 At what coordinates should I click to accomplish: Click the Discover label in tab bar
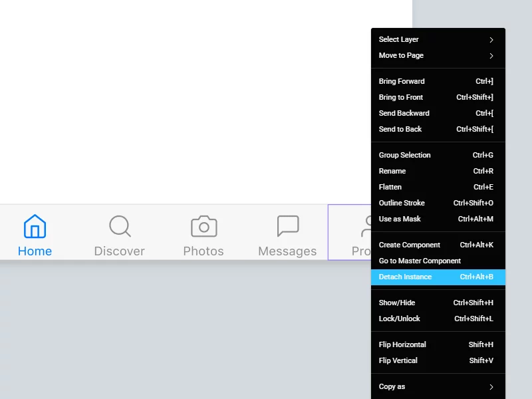coord(120,251)
